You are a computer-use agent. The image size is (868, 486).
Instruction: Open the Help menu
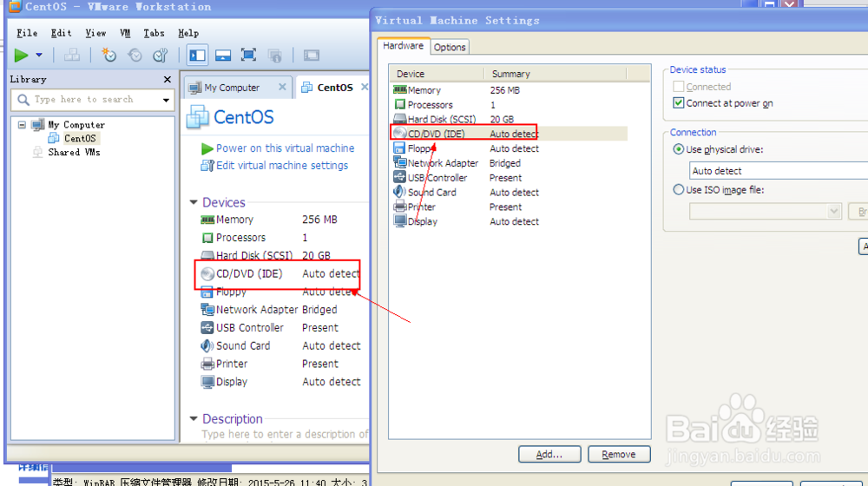pos(188,33)
